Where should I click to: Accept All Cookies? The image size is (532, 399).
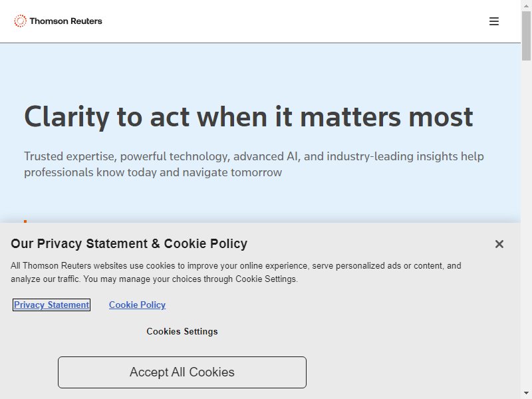click(182, 372)
